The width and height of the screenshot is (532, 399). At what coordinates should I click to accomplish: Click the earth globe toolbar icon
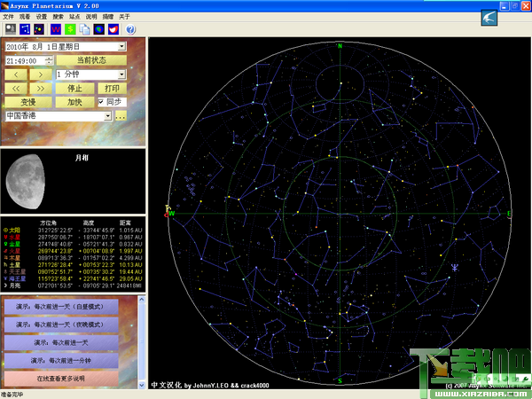(98, 29)
